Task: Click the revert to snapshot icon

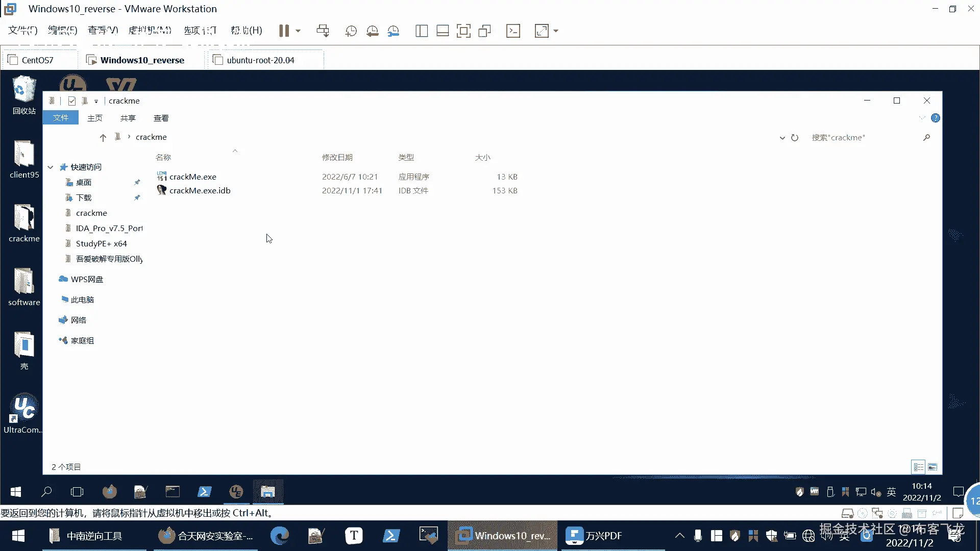Action: coord(372,31)
